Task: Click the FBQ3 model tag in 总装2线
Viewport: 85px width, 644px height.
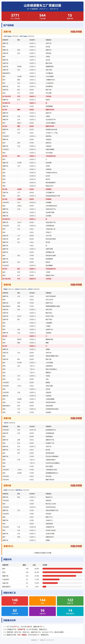Action: (x=5, y=289)
